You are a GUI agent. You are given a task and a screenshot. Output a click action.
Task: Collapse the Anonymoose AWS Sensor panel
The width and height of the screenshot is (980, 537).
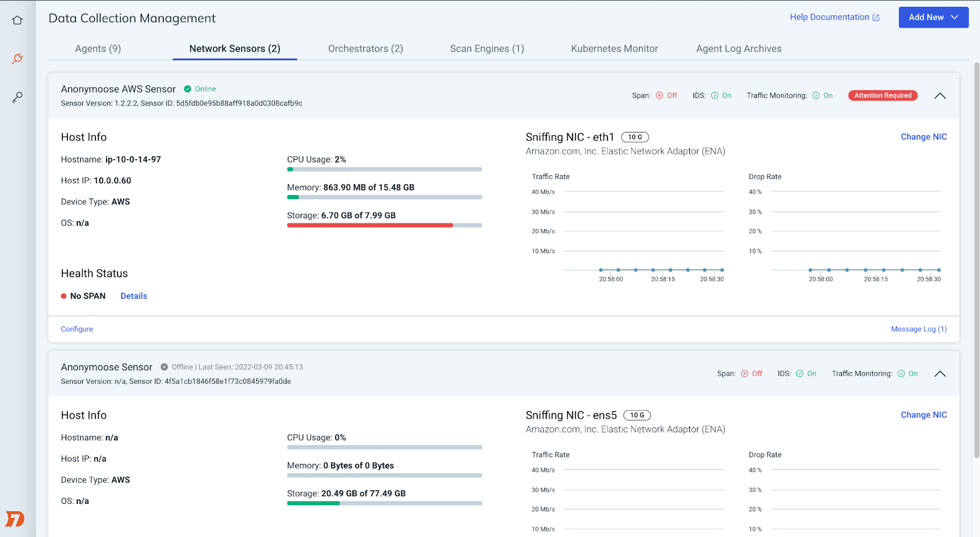[x=940, y=96]
